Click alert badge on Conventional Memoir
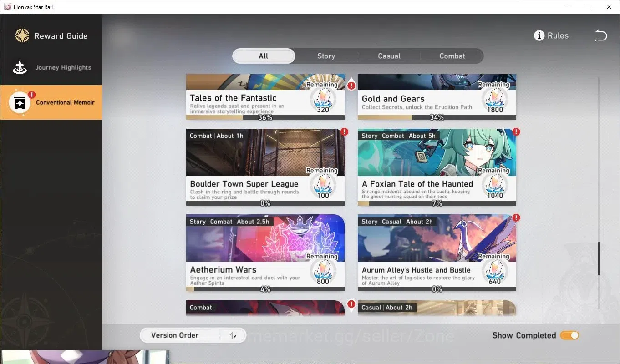 coord(31,95)
